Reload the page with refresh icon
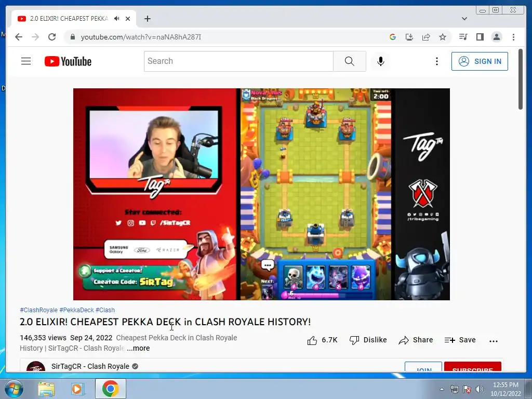The image size is (532, 399). (x=52, y=37)
